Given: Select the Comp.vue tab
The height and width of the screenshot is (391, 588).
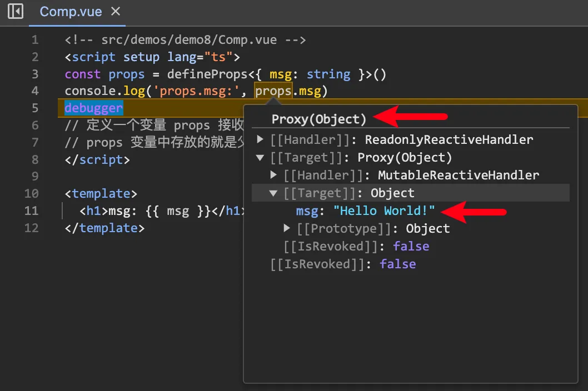Looking at the screenshot, I should (71, 12).
